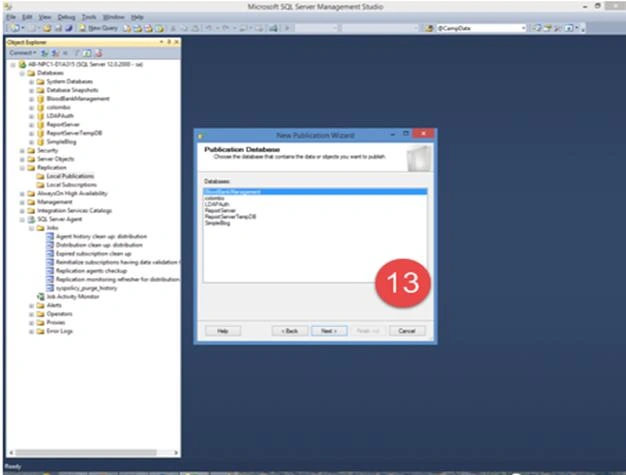Select colombo in the wizard Databases list
The width and height of the screenshot is (626, 475).
coord(315,198)
